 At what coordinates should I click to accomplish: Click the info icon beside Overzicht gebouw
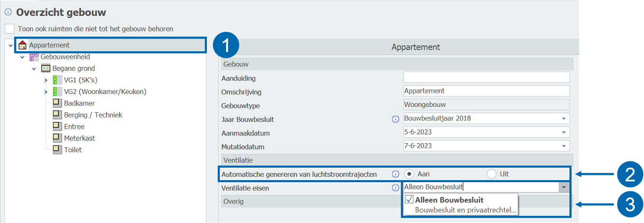click(x=8, y=12)
